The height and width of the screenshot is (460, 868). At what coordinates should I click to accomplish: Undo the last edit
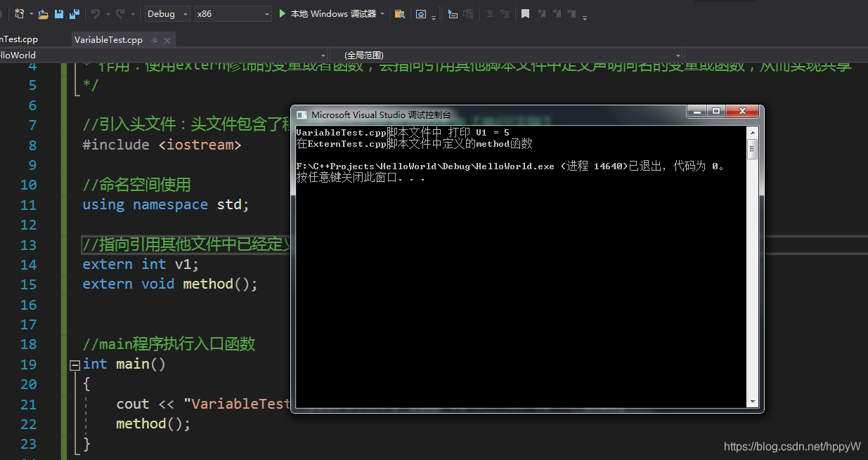[96, 13]
